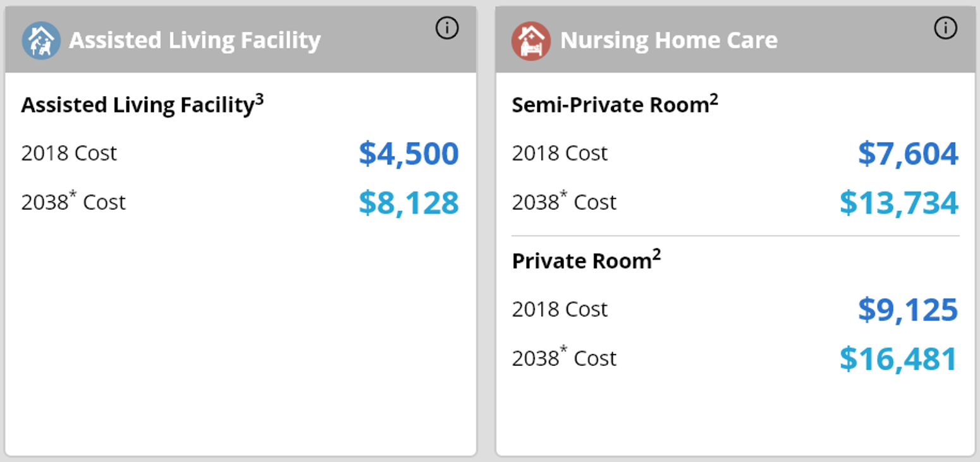Click the $9,125 private room 2018 cost

(x=908, y=310)
